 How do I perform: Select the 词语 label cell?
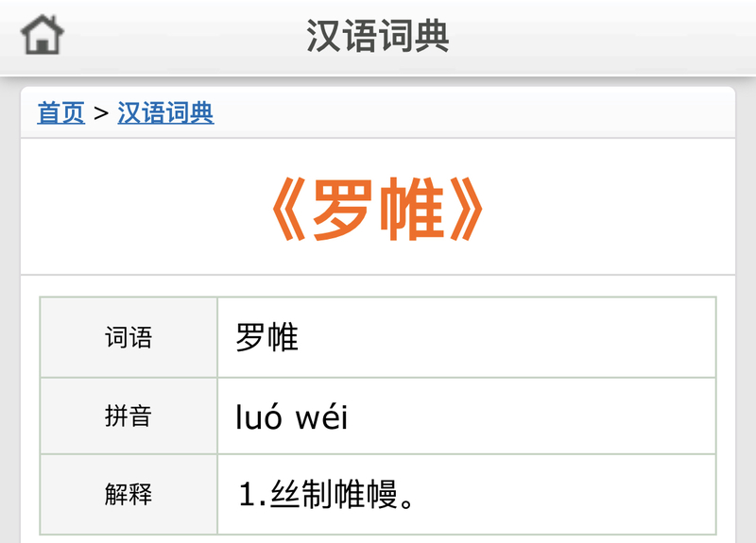pyautogui.click(x=129, y=337)
